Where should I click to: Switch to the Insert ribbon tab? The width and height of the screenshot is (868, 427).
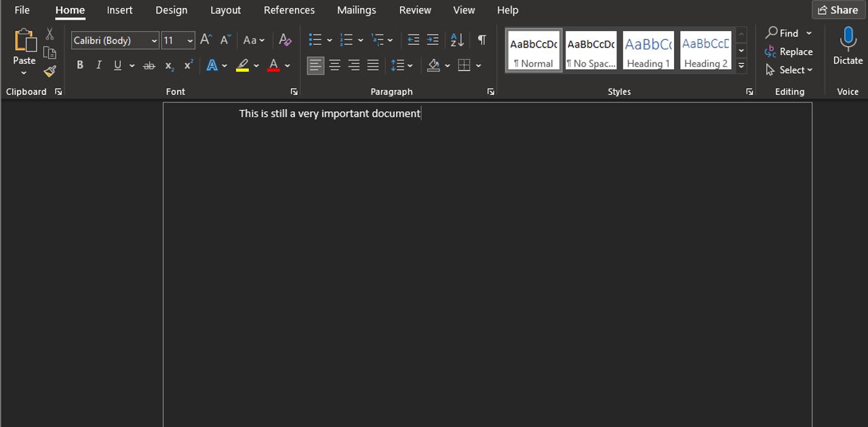click(x=119, y=9)
